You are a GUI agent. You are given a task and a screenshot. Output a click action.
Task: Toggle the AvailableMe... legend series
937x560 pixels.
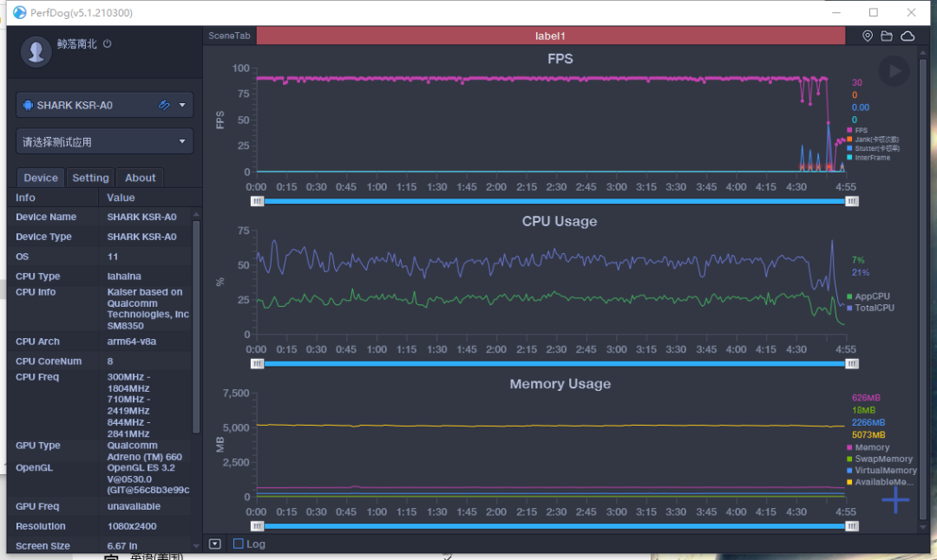click(x=881, y=482)
